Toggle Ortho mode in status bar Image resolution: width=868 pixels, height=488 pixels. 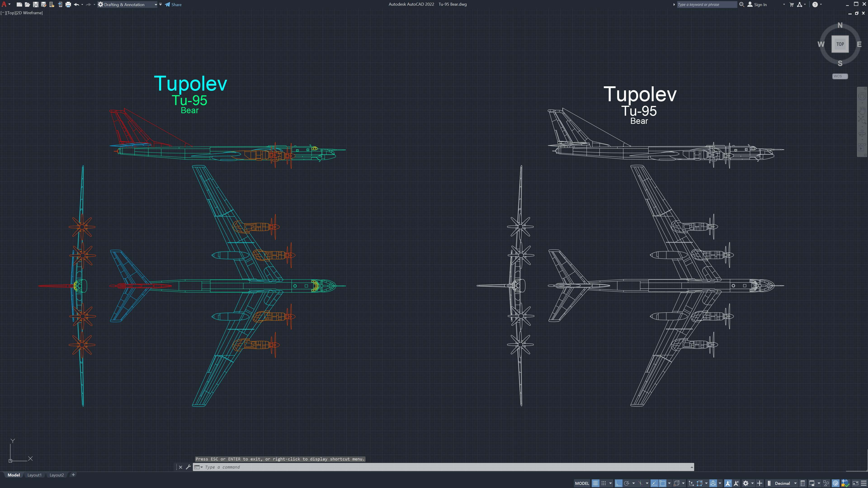[x=618, y=483]
